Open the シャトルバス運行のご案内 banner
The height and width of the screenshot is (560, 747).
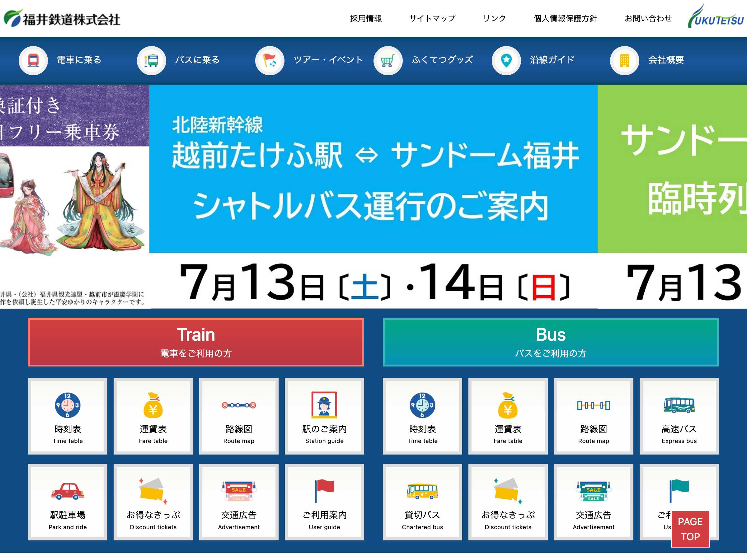coord(373,196)
